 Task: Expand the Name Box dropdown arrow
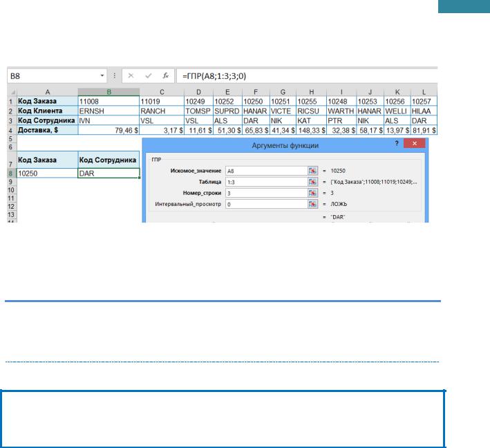(x=103, y=74)
